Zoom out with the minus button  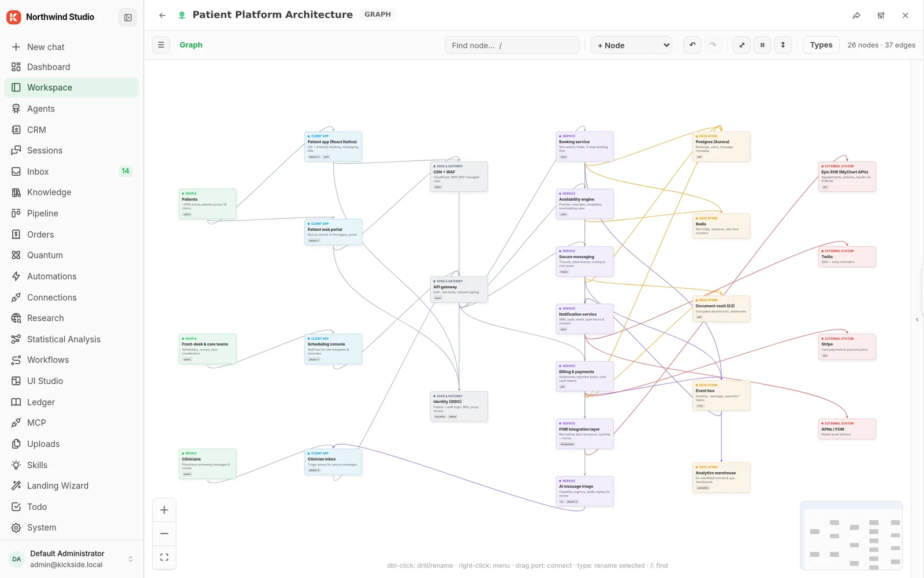point(164,533)
